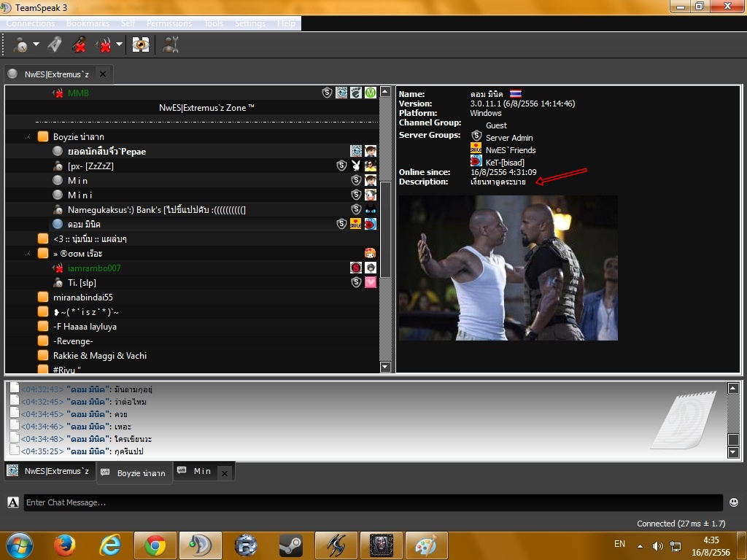747x560 pixels.
Task: Click the Enter Chat Message input field
Action: coord(373,503)
